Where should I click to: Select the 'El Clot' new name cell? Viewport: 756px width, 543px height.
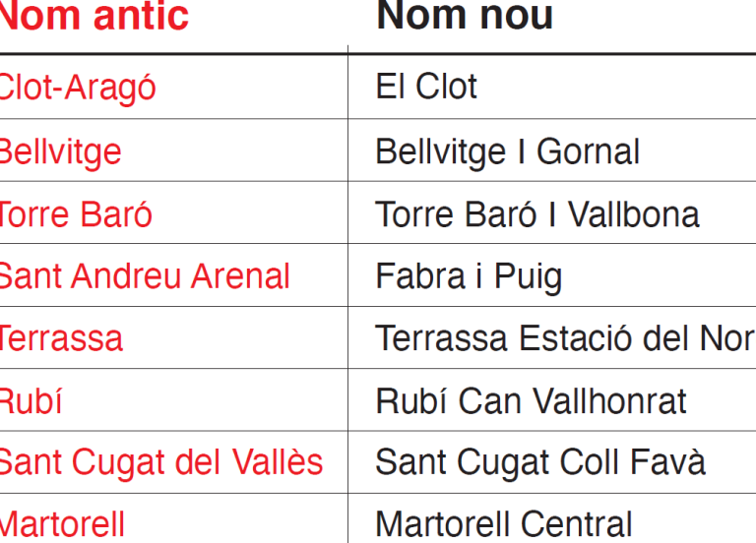click(x=426, y=88)
